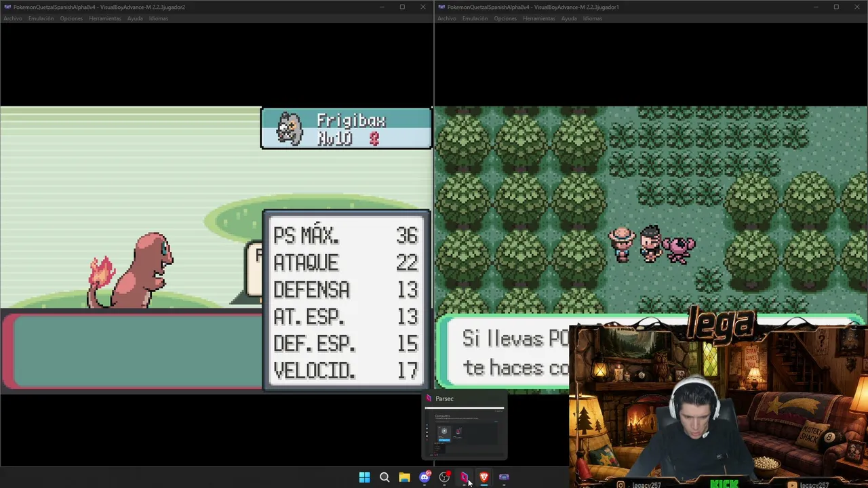Click the DEF. ESP. stat row
The height and width of the screenshot is (488, 868).
click(x=346, y=344)
